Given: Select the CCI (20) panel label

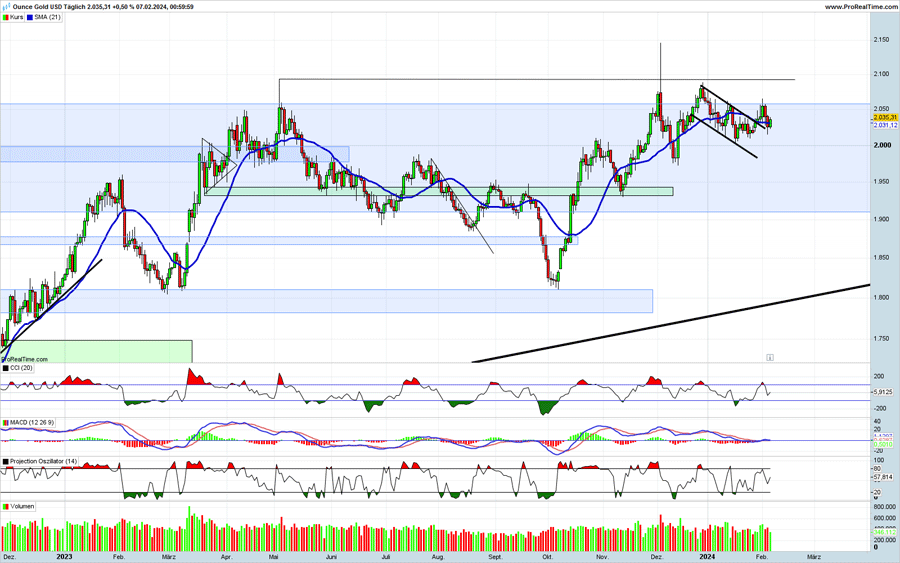Looking at the screenshot, I should (x=19, y=368).
